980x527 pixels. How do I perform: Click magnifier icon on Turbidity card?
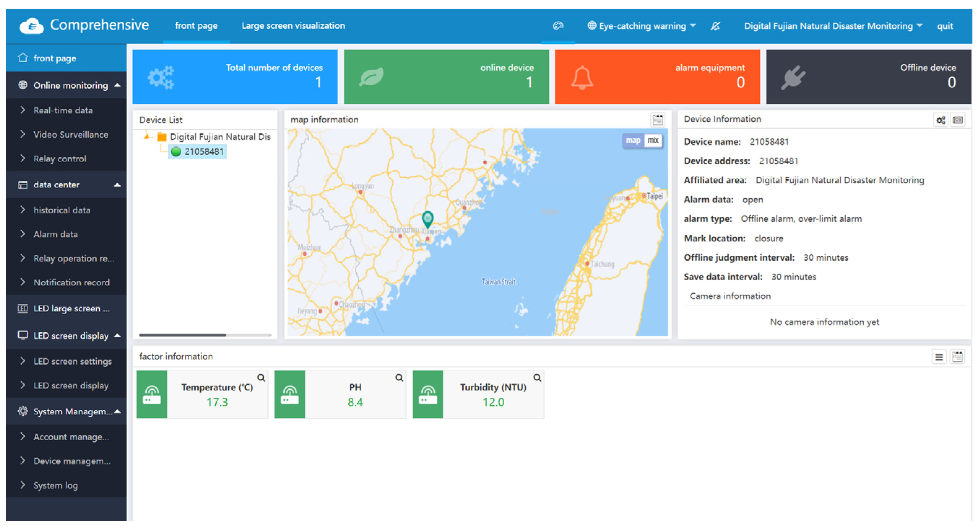click(x=537, y=377)
